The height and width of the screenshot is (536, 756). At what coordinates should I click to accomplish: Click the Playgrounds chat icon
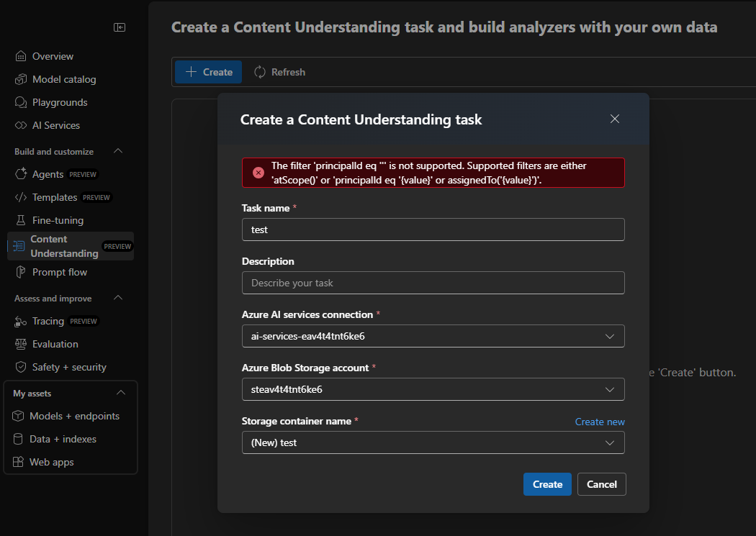tap(21, 102)
